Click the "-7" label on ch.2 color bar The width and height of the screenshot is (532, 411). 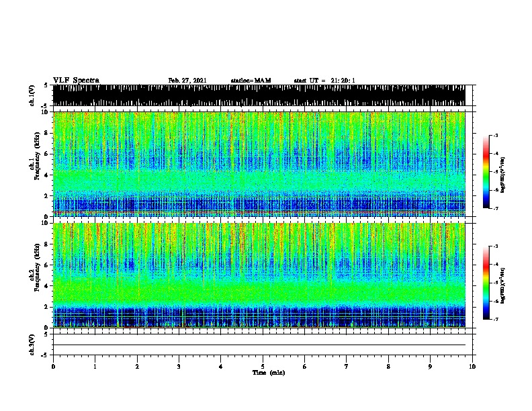tap(495, 319)
